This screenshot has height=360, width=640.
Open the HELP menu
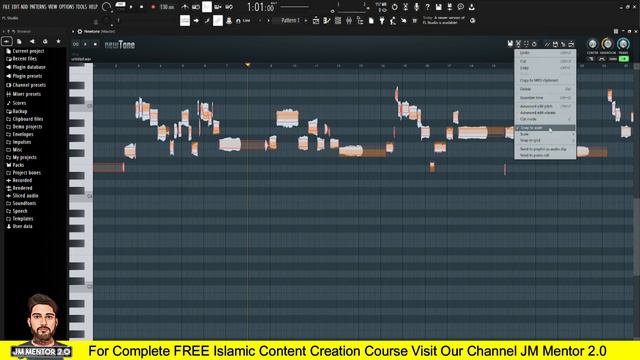(x=93, y=7)
